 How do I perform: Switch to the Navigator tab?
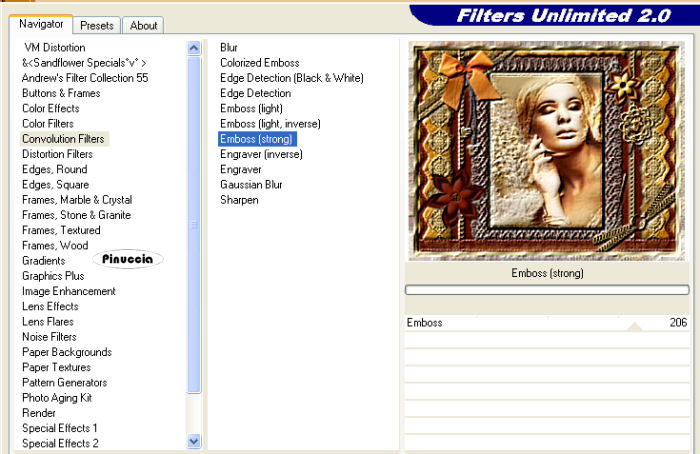pyautogui.click(x=41, y=24)
